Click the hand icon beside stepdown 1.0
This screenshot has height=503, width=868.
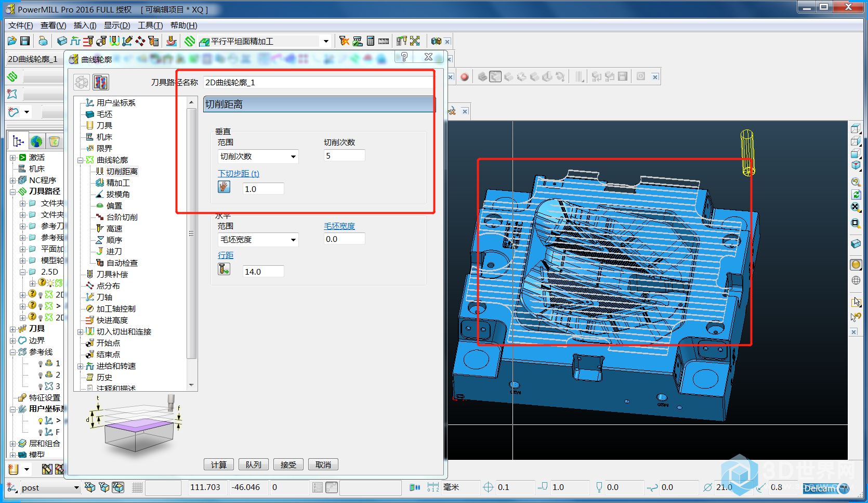click(224, 187)
